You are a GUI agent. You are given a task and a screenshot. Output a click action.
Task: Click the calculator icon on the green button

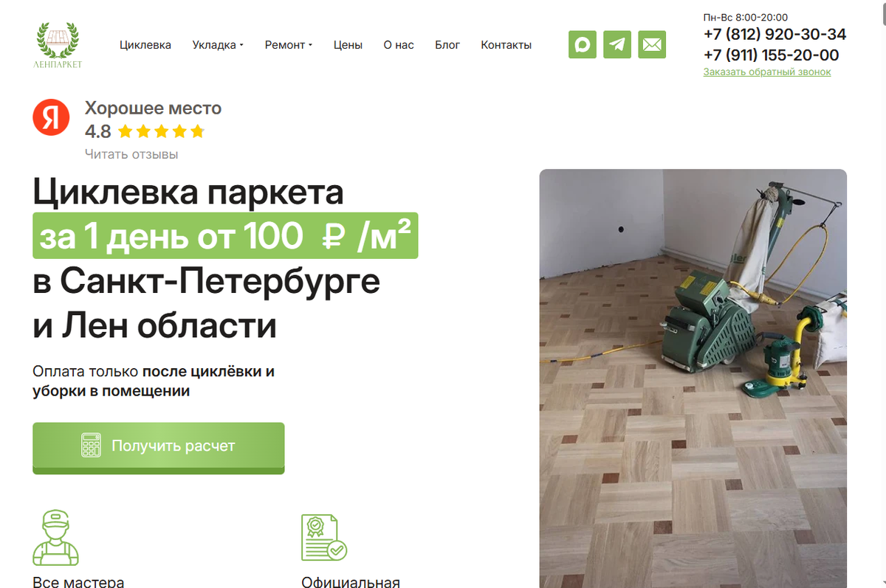point(92,446)
